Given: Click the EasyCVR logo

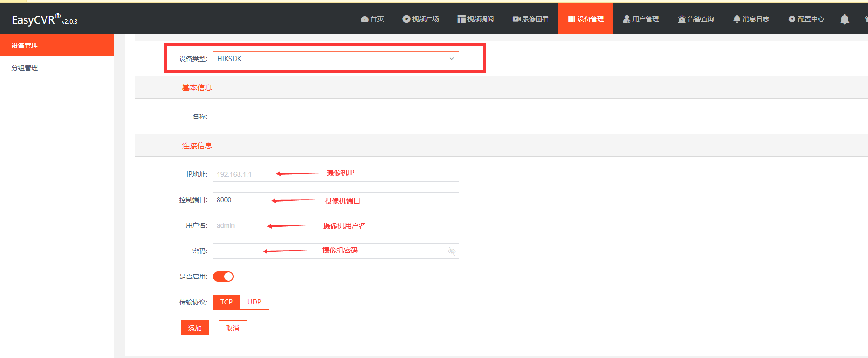Looking at the screenshot, I should [45, 19].
